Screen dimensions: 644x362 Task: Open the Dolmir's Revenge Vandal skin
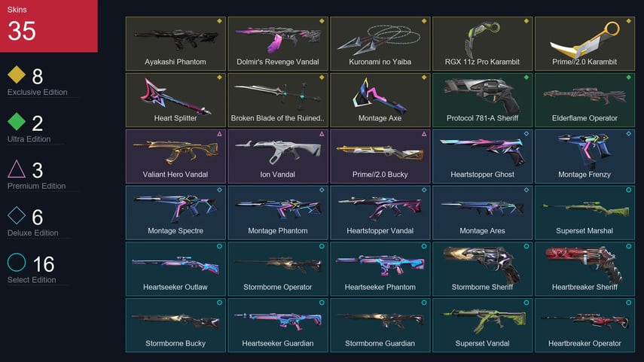click(x=278, y=44)
